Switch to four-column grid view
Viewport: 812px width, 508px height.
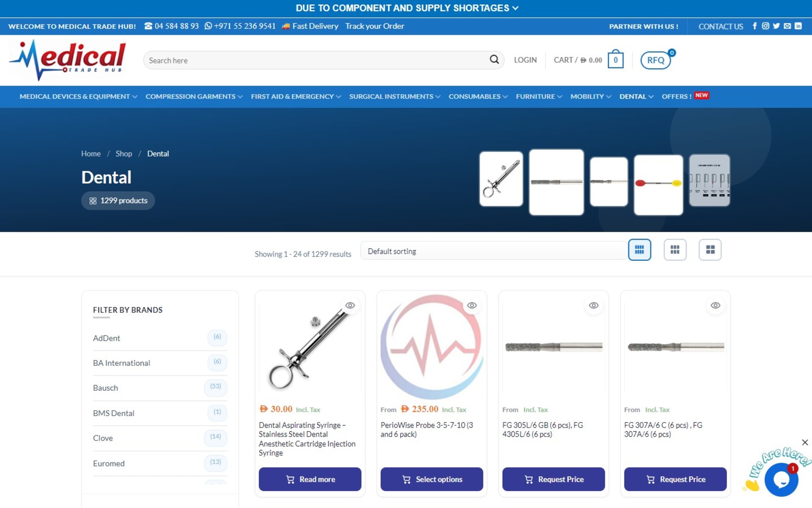(639, 250)
